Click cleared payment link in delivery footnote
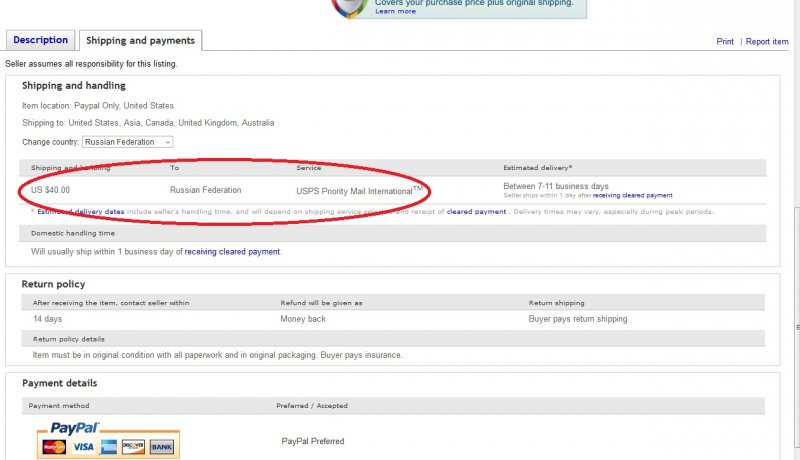 pos(477,212)
